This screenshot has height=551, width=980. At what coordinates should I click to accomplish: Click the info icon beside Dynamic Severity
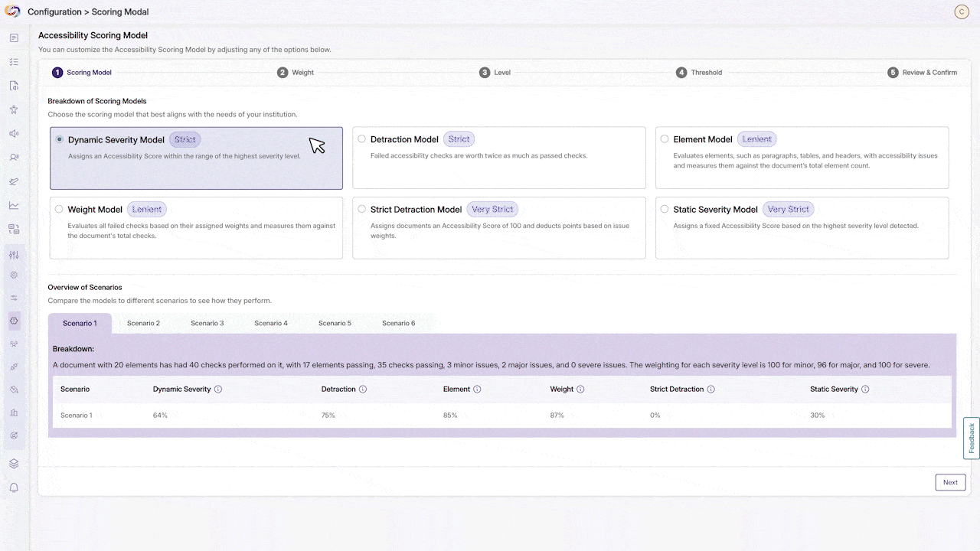[218, 390]
